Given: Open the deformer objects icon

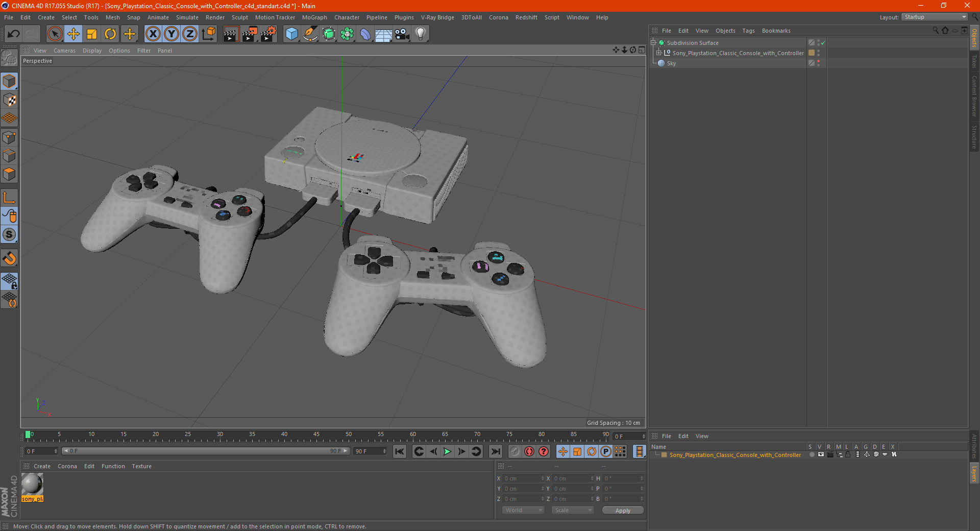Looking at the screenshot, I should tap(365, 34).
